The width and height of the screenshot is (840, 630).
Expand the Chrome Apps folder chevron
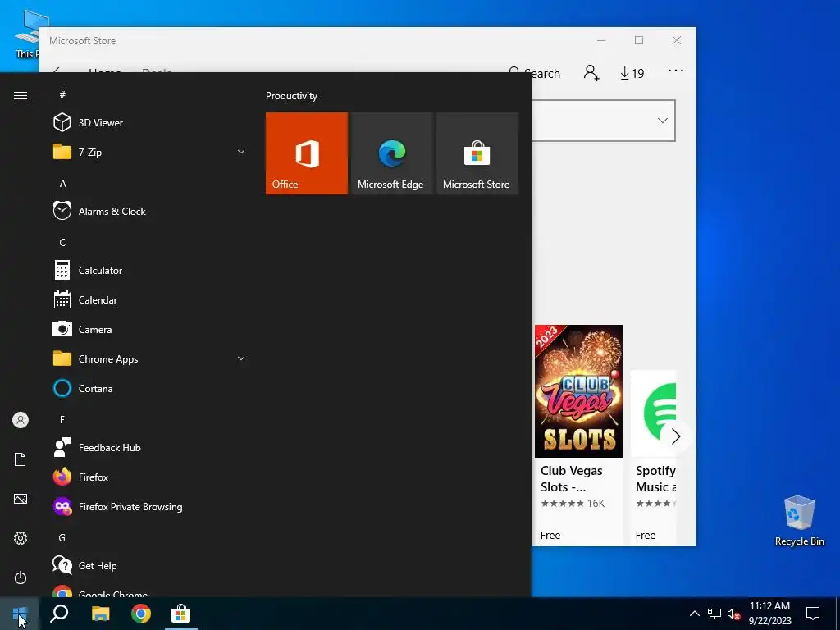click(241, 359)
